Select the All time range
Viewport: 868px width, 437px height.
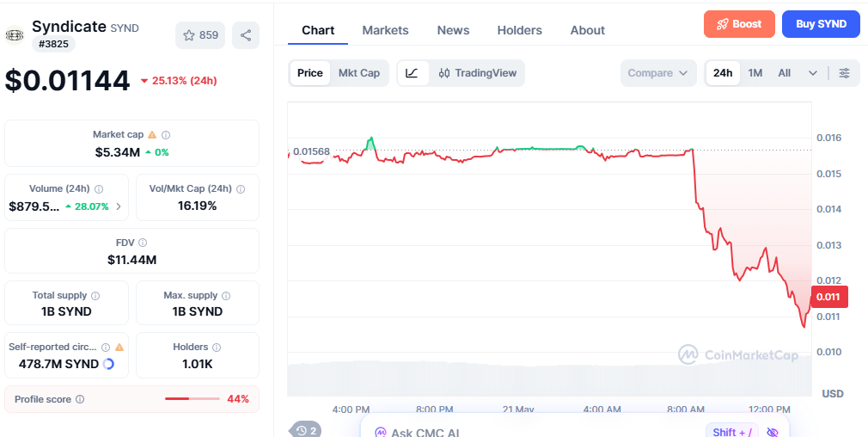coord(785,73)
